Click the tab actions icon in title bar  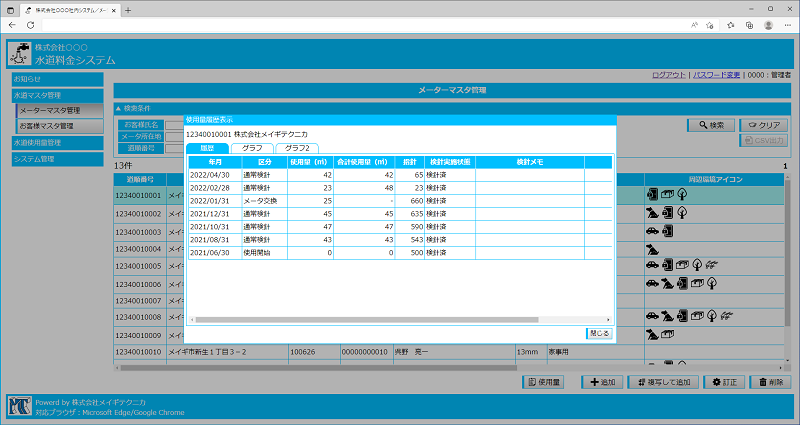(10, 10)
